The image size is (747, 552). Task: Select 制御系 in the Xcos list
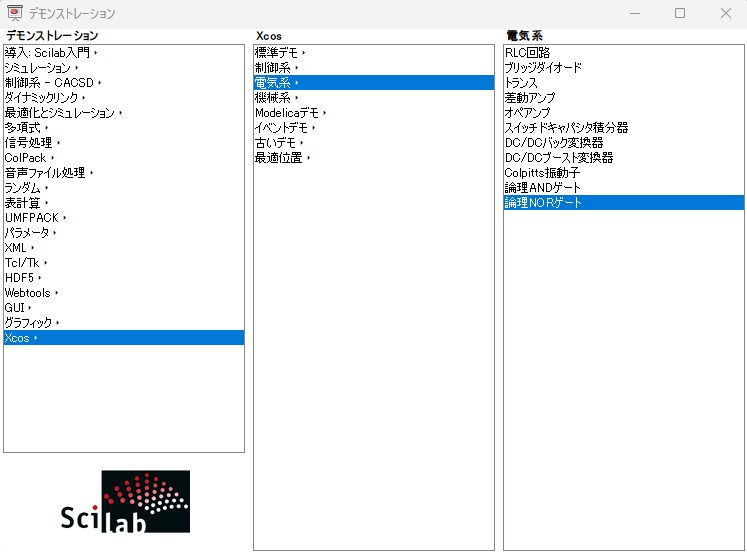(374, 68)
